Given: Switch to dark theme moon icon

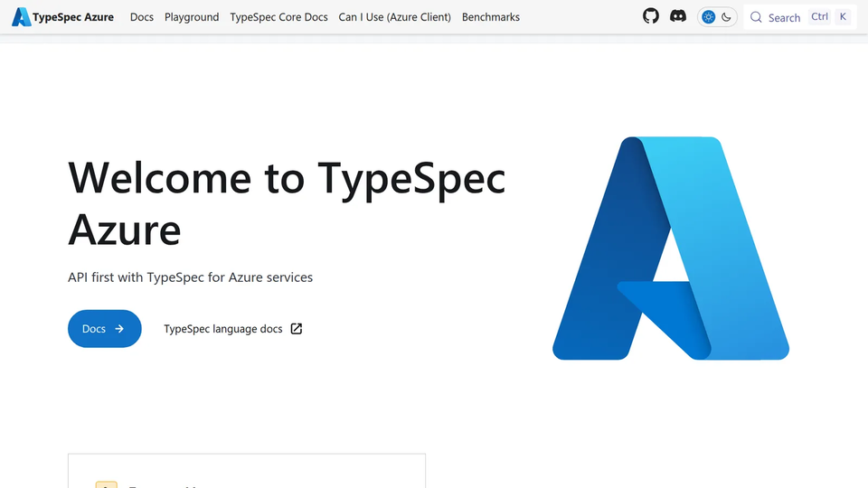Looking at the screenshot, I should 726,17.
